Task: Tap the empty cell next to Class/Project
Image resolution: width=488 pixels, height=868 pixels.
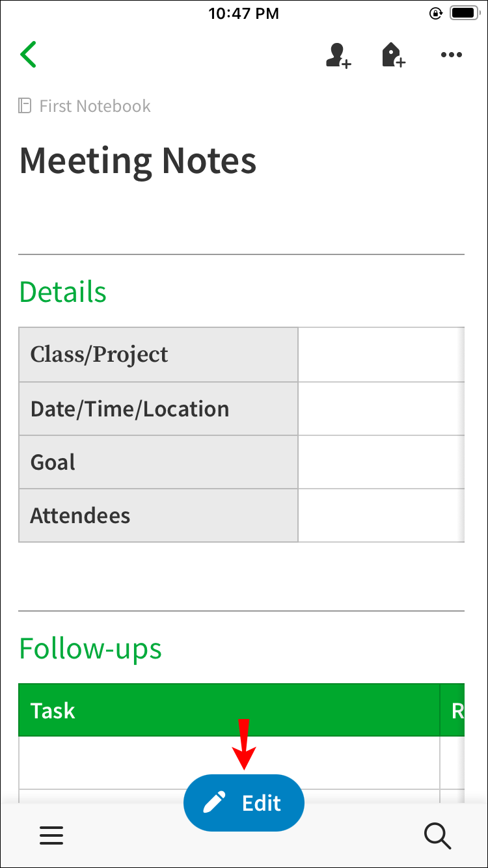Action: 381,355
